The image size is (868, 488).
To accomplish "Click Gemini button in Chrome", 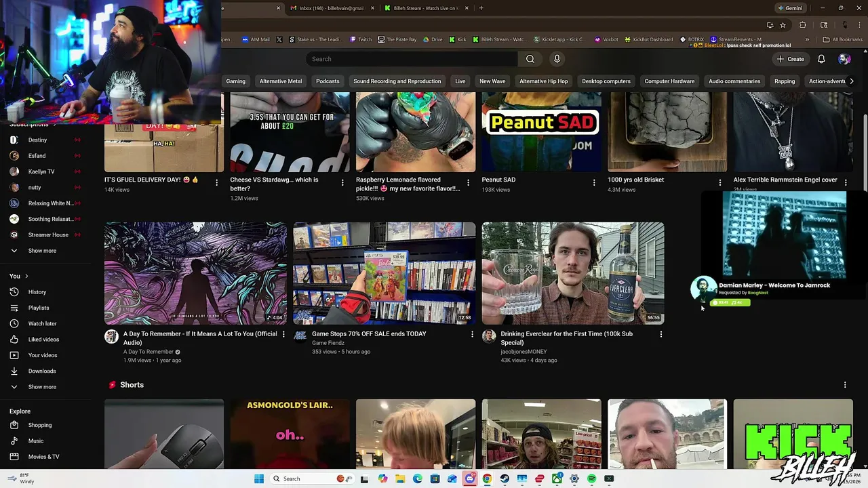I will [790, 8].
